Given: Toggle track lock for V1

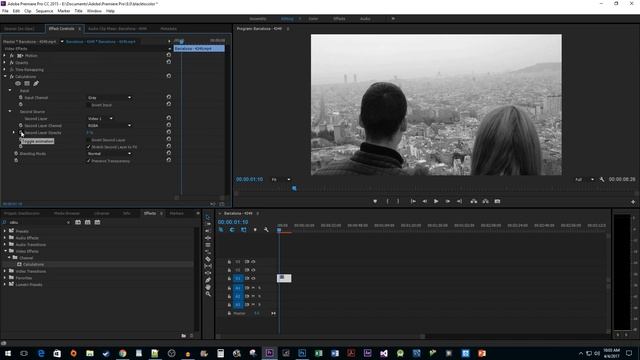Looking at the screenshot, I should [x=229, y=278].
